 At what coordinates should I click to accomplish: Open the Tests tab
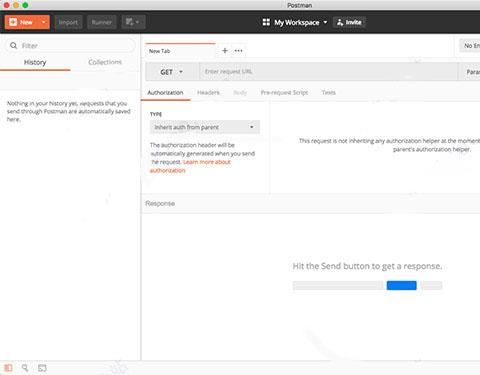pos(329,93)
